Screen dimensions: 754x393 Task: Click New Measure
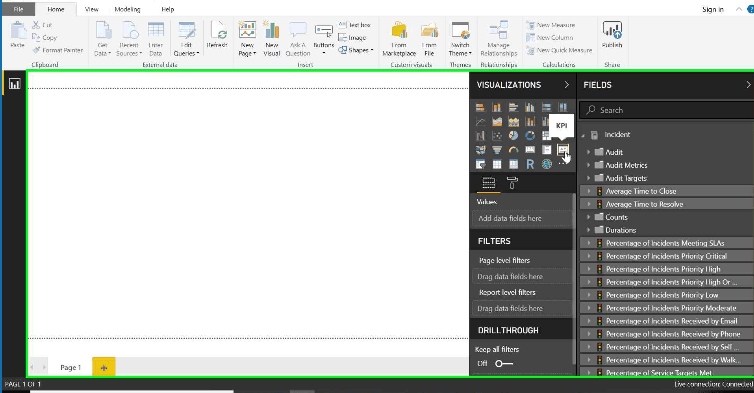point(551,25)
